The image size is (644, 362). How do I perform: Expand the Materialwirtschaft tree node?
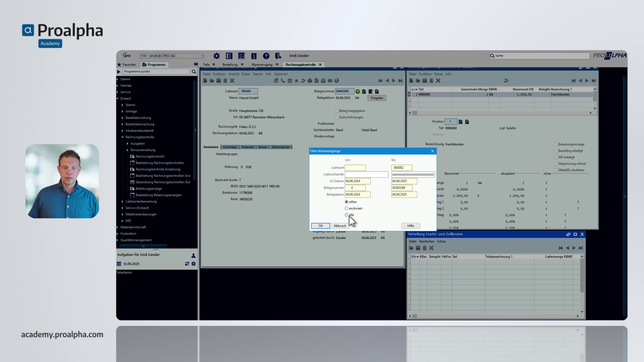coord(118,227)
